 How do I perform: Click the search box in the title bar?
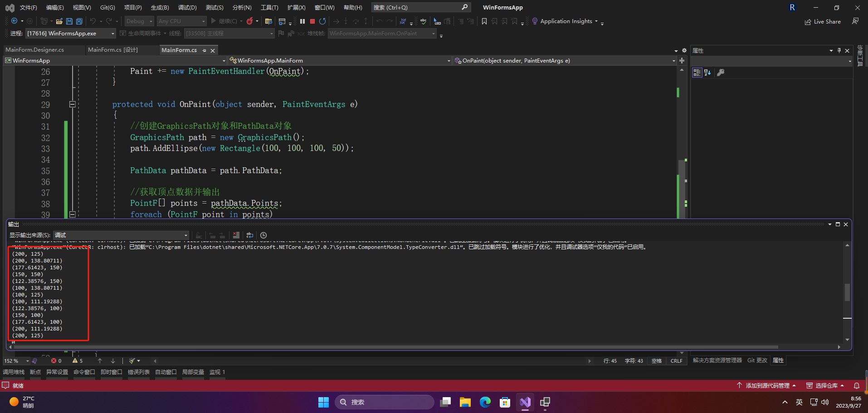click(420, 7)
